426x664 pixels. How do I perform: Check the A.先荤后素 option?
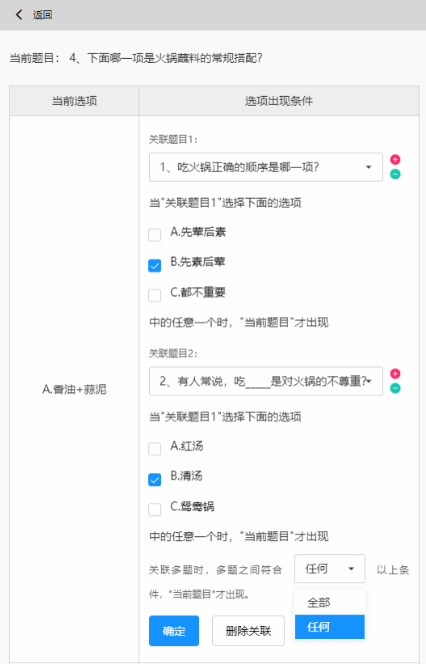coord(155,235)
